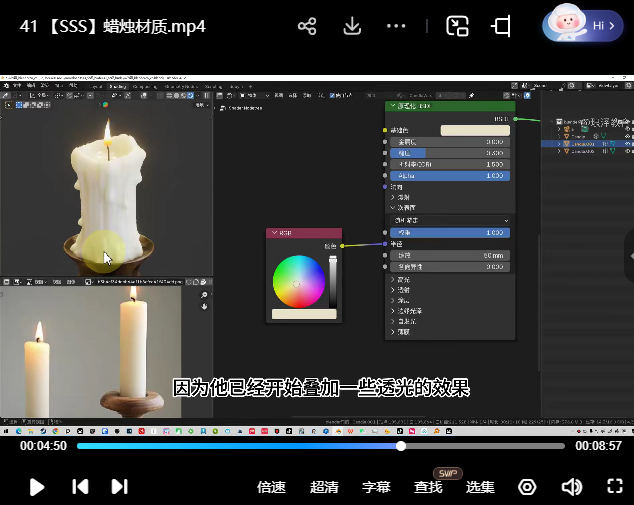
Task: Click the RGB node color wheel in video
Action: [297, 280]
